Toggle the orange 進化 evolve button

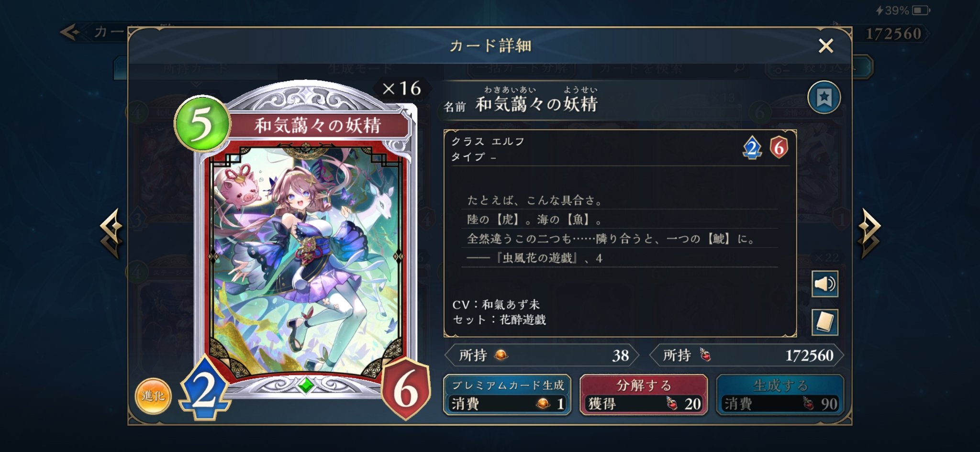pyautogui.click(x=153, y=396)
